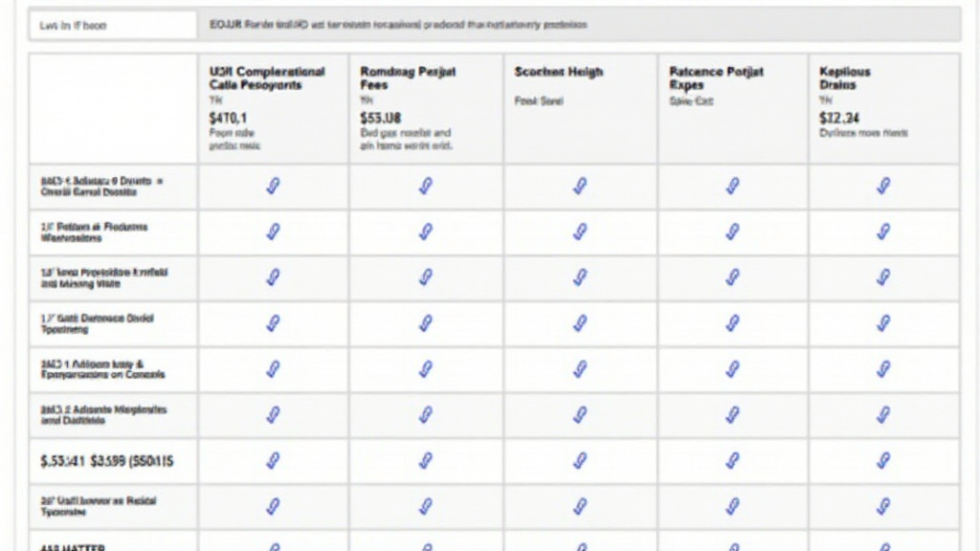
Task: Click checkmark in $.53.41 row under Scochen Heigh
Action: click(579, 460)
